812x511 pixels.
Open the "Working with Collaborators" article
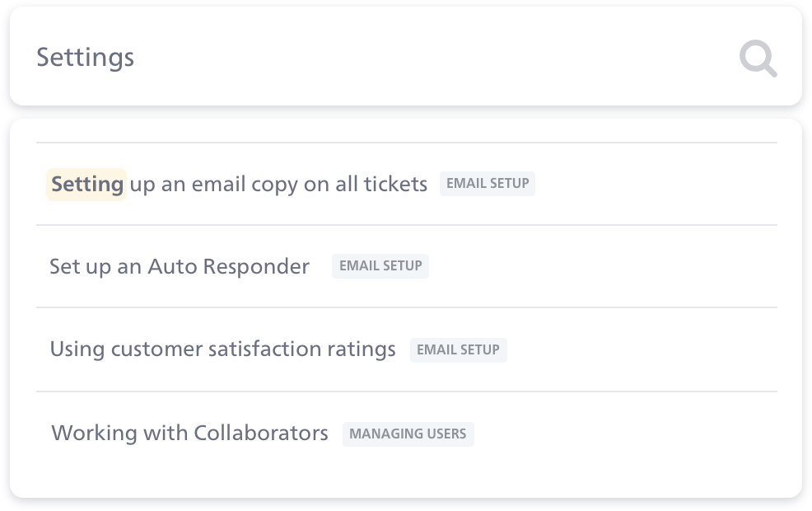[x=189, y=433]
